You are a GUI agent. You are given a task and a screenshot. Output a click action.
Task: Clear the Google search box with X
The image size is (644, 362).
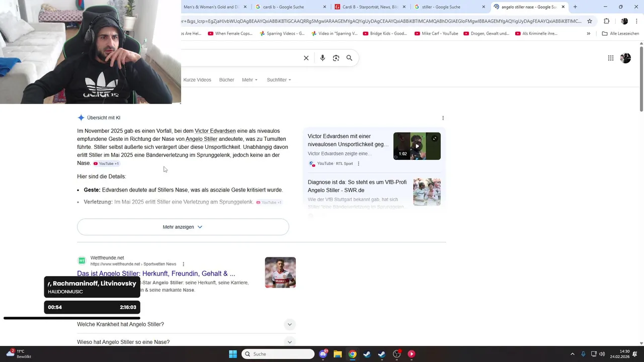[x=306, y=58]
